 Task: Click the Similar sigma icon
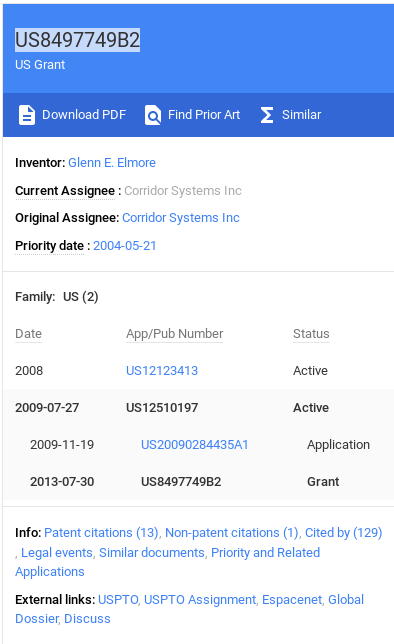tap(267, 115)
